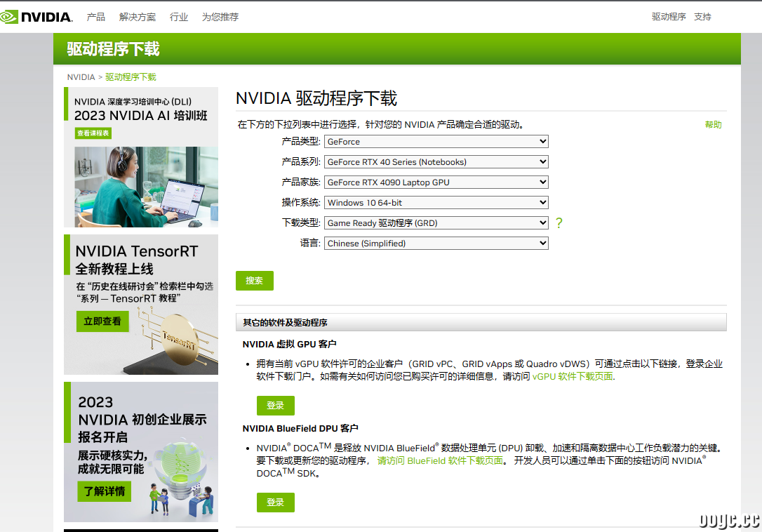Click 了解详情 in the 初创企业展示 banner

coord(105,491)
